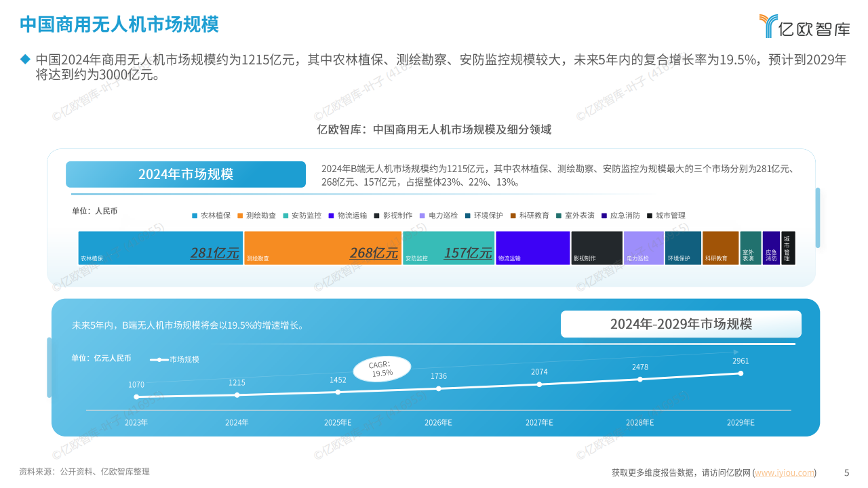Screen dimensions: 868x488
Task: Click the 2478 data label
Action: 640,367
